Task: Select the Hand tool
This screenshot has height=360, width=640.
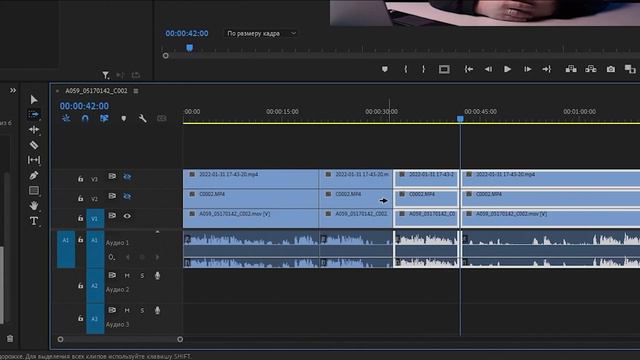Action: [34, 205]
